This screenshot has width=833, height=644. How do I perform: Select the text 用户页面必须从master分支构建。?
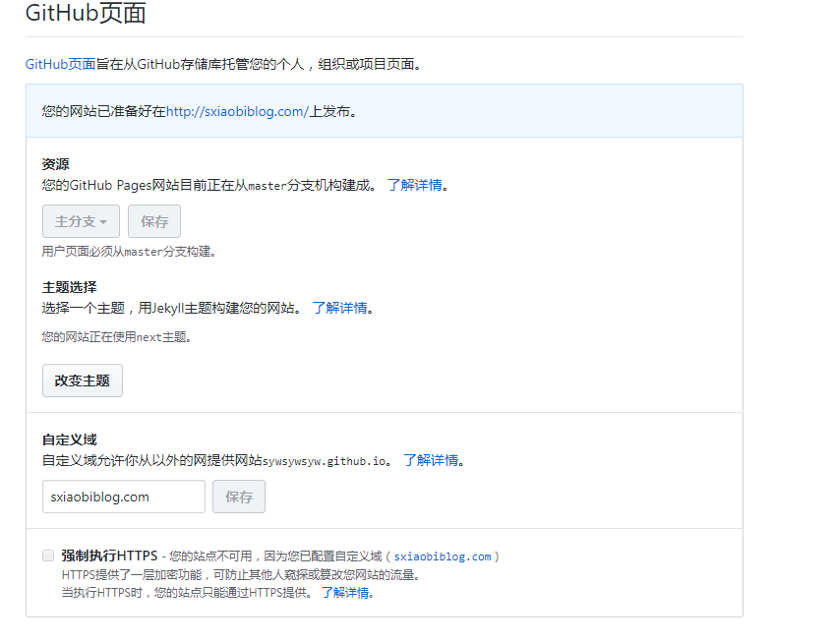pyautogui.click(x=129, y=252)
